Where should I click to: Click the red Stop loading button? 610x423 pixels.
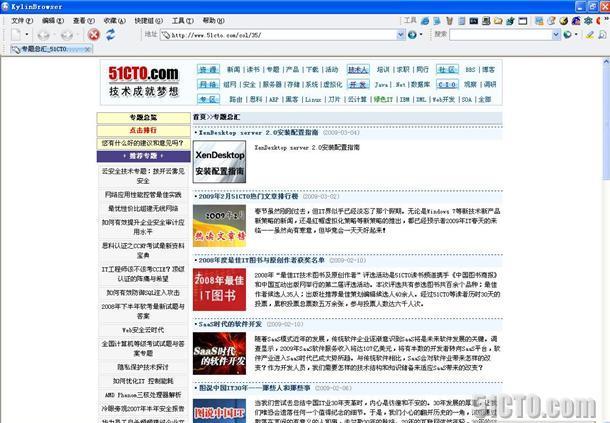[93, 35]
